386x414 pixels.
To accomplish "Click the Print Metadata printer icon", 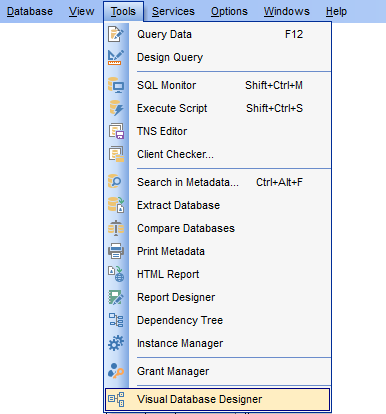I will tap(116, 251).
